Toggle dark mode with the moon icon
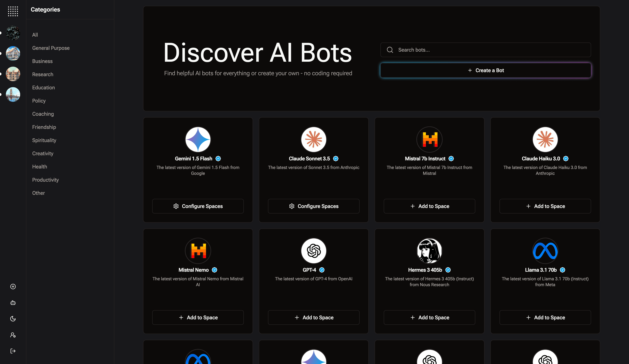 point(13,319)
